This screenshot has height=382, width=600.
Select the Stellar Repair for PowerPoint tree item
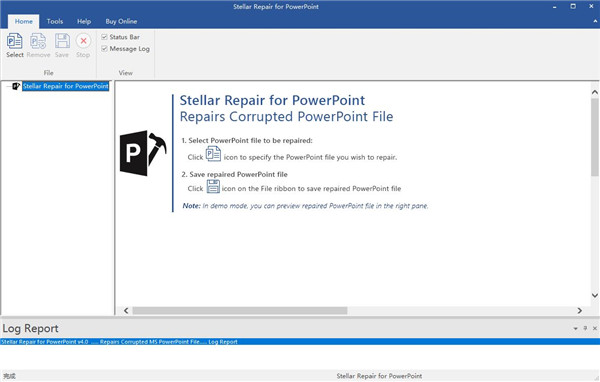(x=65, y=86)
